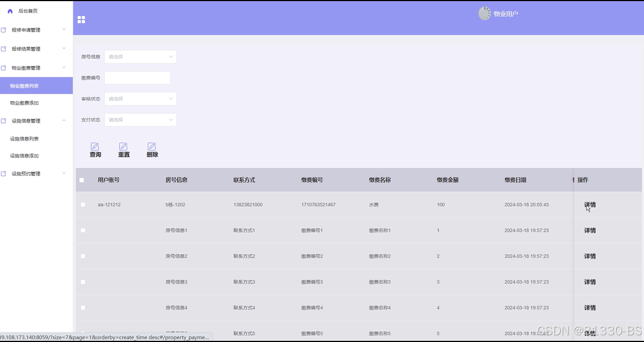This screenshot has height=342, width=644.
Task: Click the 缴费名称1 cell
Action: coord(380,231)
